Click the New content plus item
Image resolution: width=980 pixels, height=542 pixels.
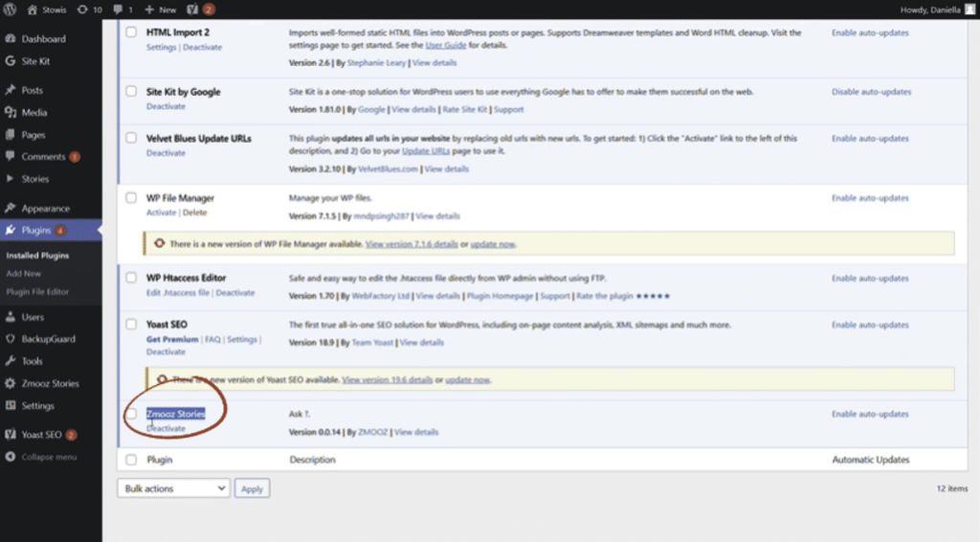point(160,10)
